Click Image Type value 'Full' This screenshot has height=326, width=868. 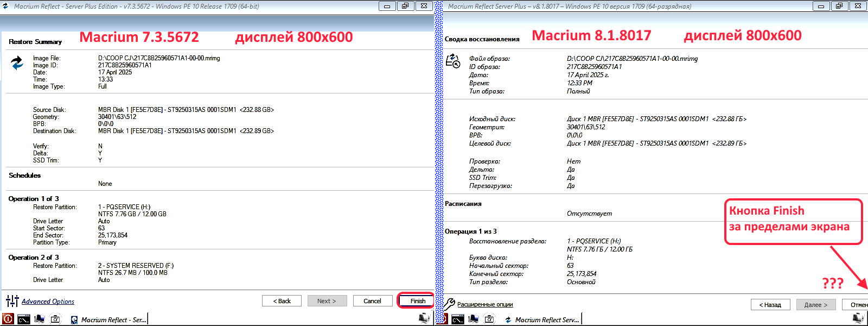tap(103, 86)
